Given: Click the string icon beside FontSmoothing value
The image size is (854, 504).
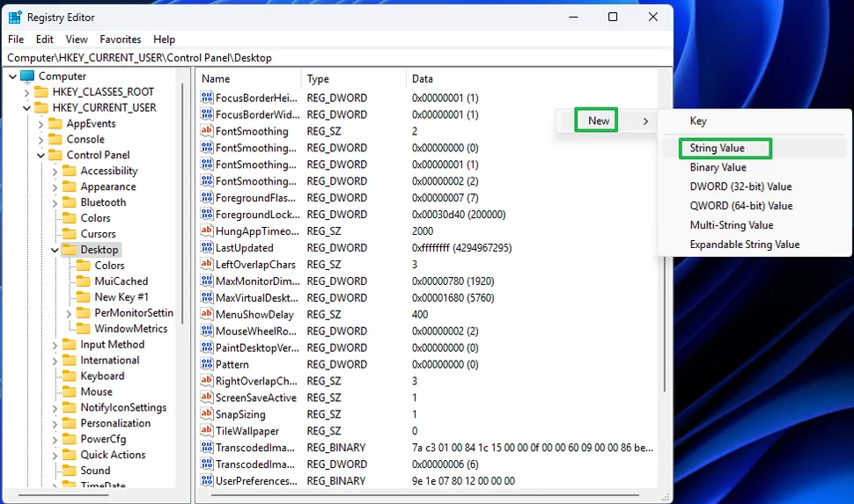Looking at the screenshot, I should pyautogui.click(x=207, y=131).
